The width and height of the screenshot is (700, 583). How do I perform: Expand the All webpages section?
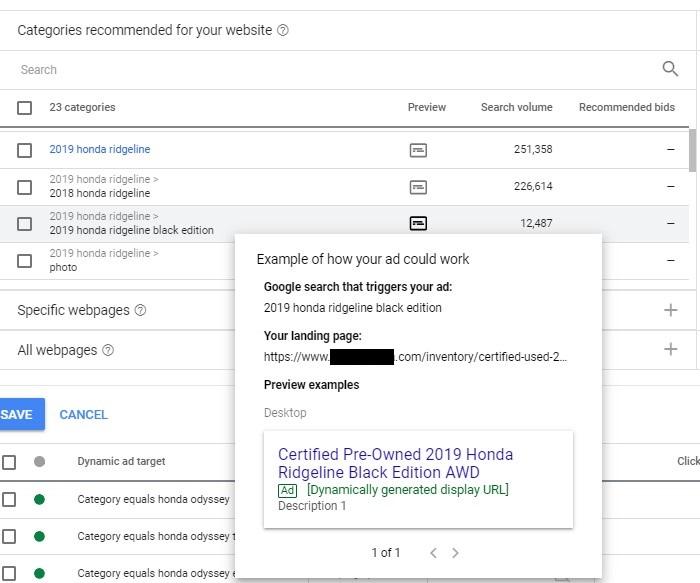coord(671,349)
